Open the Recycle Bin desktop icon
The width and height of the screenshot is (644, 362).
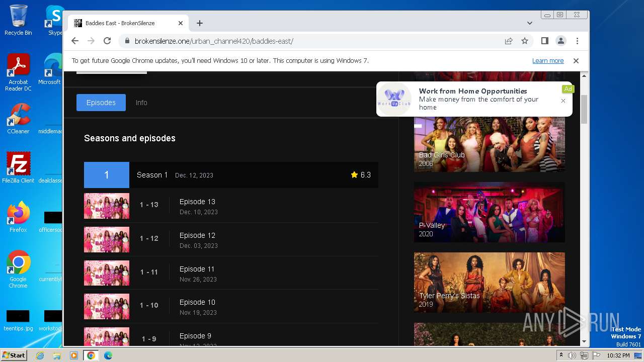(18, 20)
